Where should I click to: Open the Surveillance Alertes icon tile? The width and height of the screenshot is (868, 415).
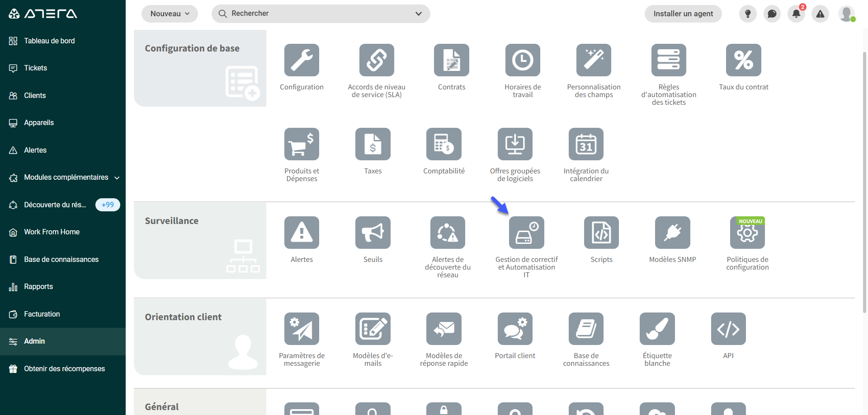302,233
